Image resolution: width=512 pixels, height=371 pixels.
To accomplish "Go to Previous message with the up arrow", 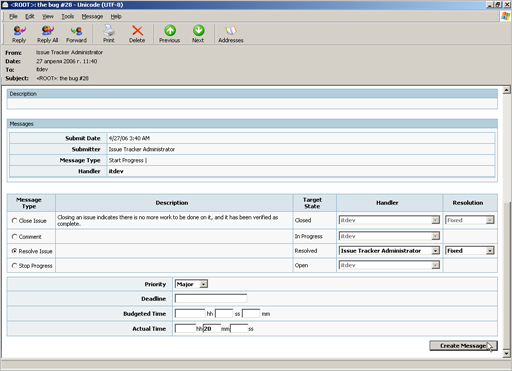I will (x=170, y=34).
